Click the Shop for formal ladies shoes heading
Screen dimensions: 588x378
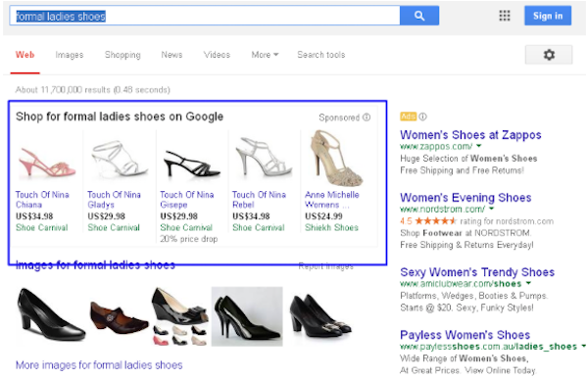120,117
